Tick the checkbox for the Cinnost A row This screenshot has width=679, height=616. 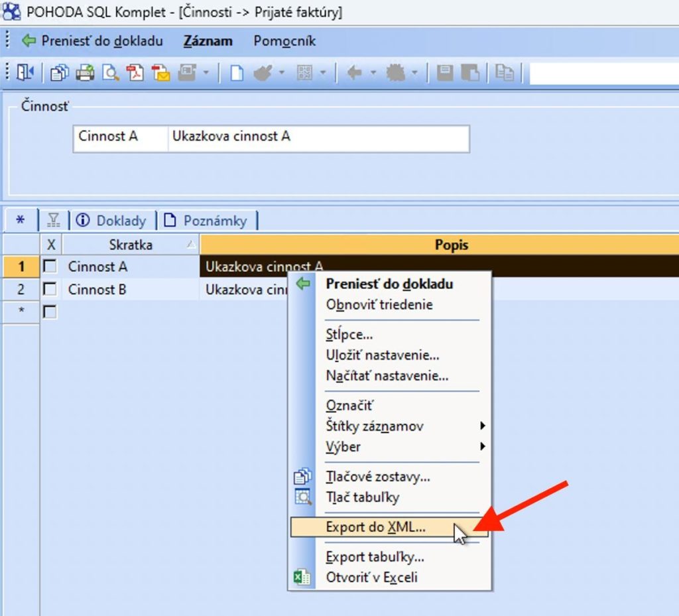coord(50,266)
